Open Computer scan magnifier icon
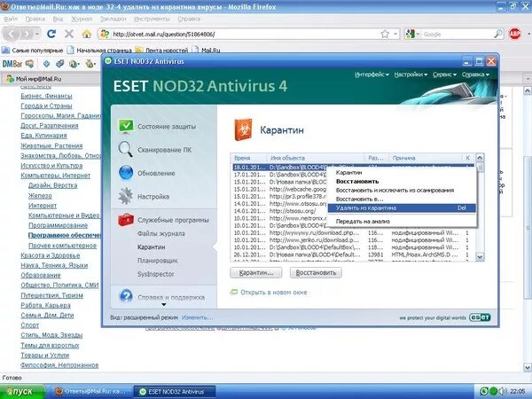Screen dimensions: 532x399 click(125, 150)
